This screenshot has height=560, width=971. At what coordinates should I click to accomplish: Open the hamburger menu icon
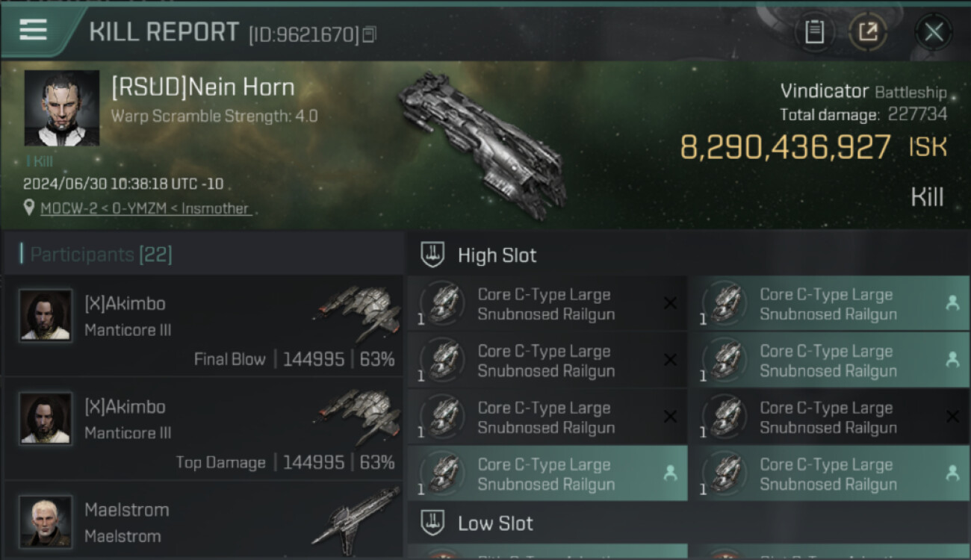click(33, 30)
